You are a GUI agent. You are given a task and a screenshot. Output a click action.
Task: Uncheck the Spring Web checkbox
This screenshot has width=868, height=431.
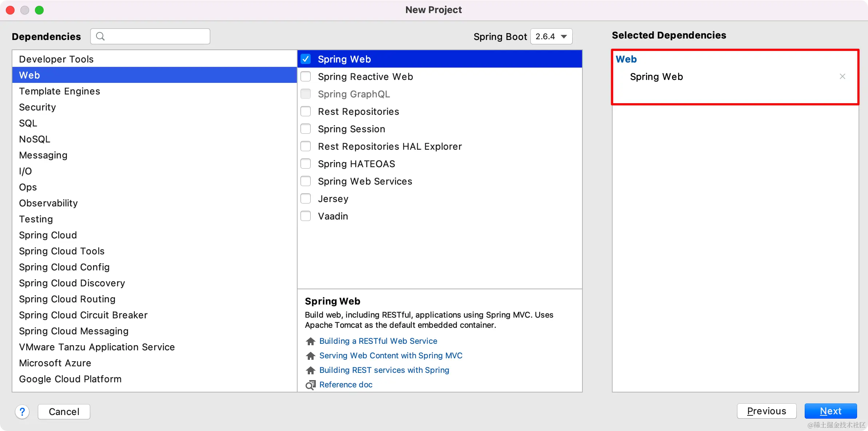pyautogui.click(x=306, y=59)
